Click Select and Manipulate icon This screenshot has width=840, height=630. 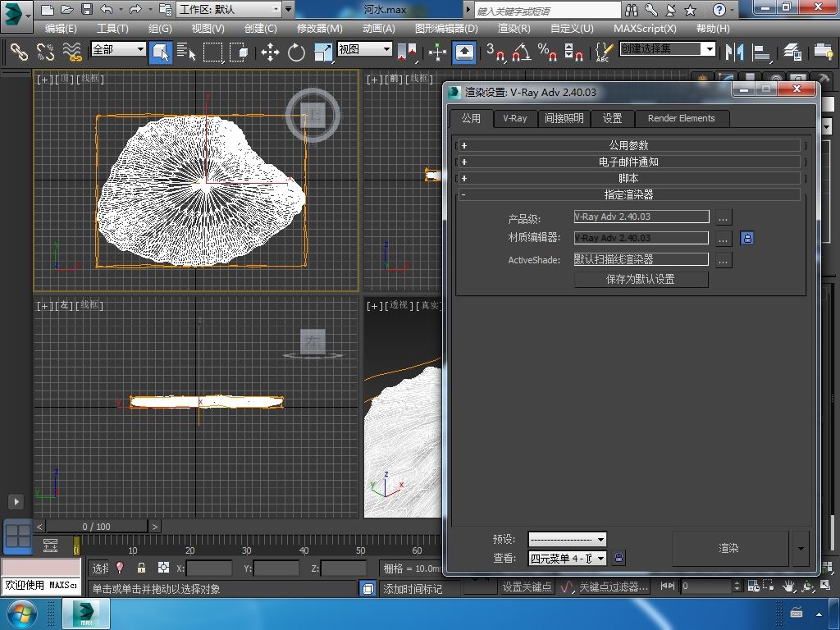(x=438, y=52)
